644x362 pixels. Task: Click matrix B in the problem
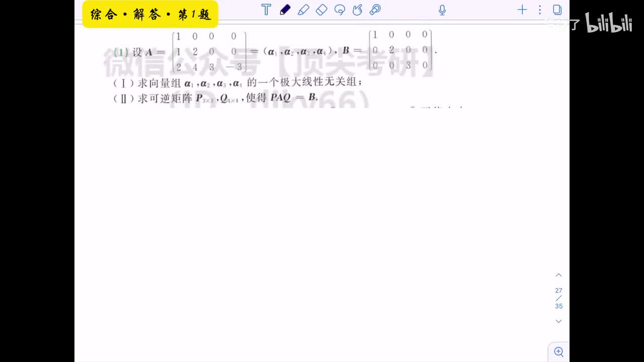click(400, 50)
